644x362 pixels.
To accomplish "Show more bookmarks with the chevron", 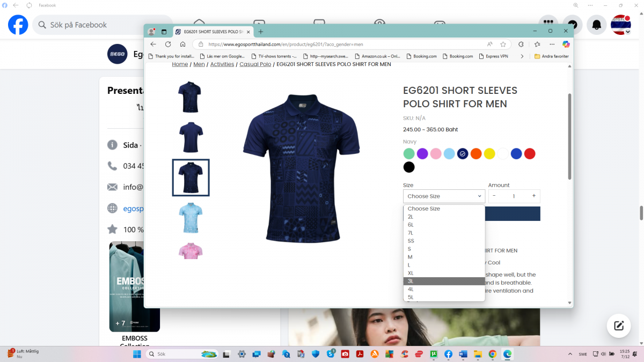I will pos(522,56).
